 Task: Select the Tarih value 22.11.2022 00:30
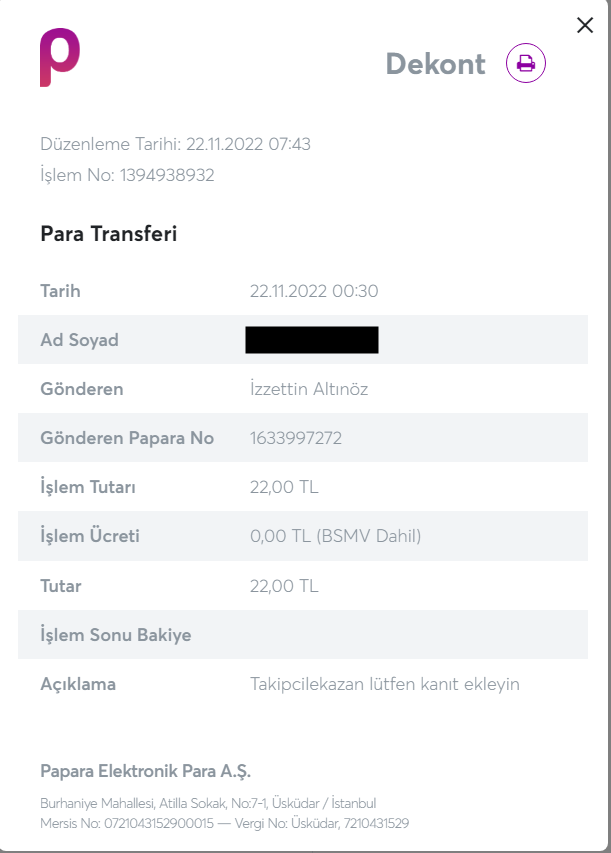coord(314,292)
